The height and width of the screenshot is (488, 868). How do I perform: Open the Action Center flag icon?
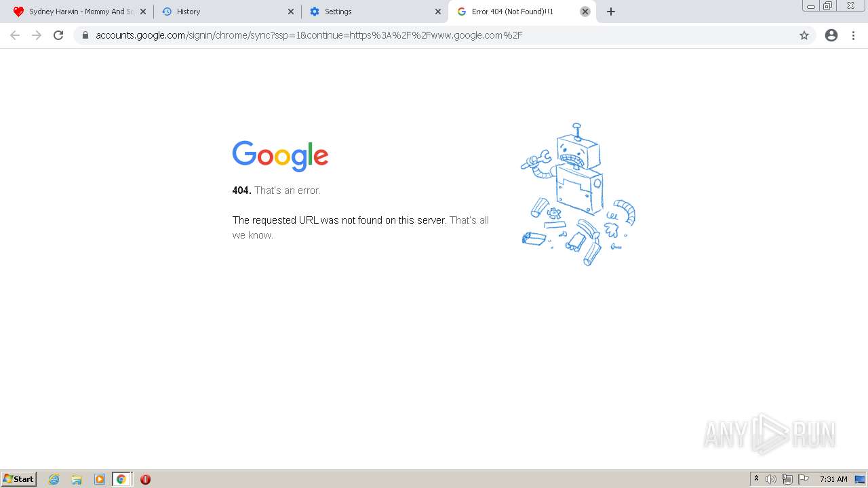(804, 479)
